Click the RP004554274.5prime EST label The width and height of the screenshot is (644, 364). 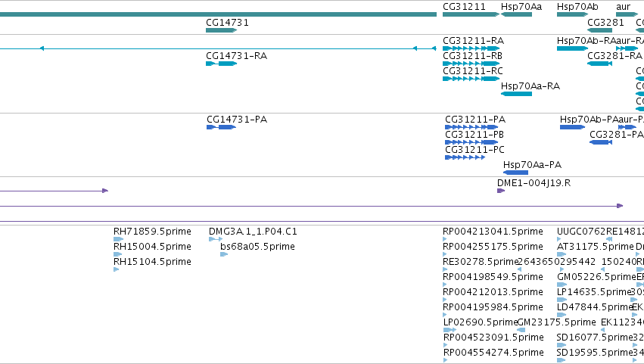coord(493,353)
